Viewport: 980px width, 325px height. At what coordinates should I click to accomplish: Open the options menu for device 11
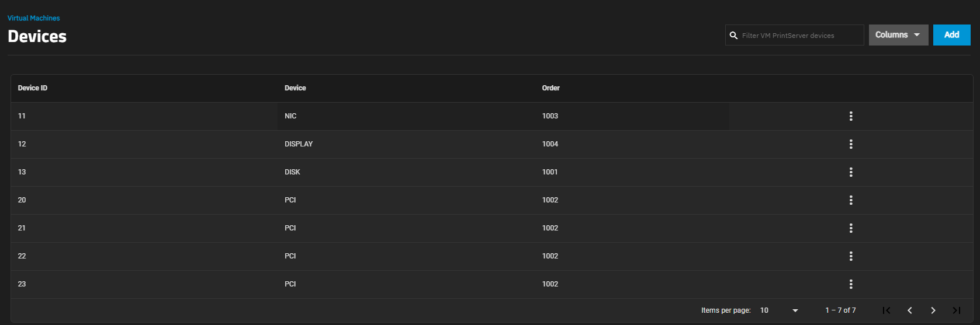(x=851, y=116)
